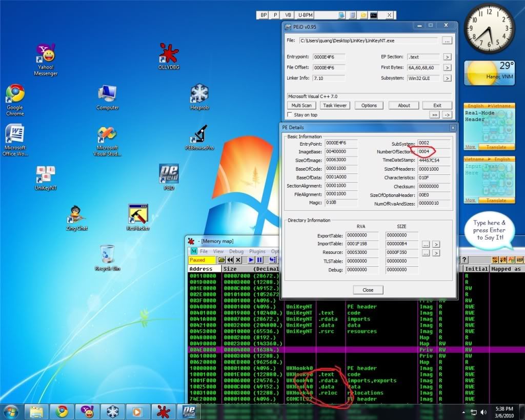525x420 pixels.
Task: Select the Zing Chat desktop icon
Action: pos(77,218)
